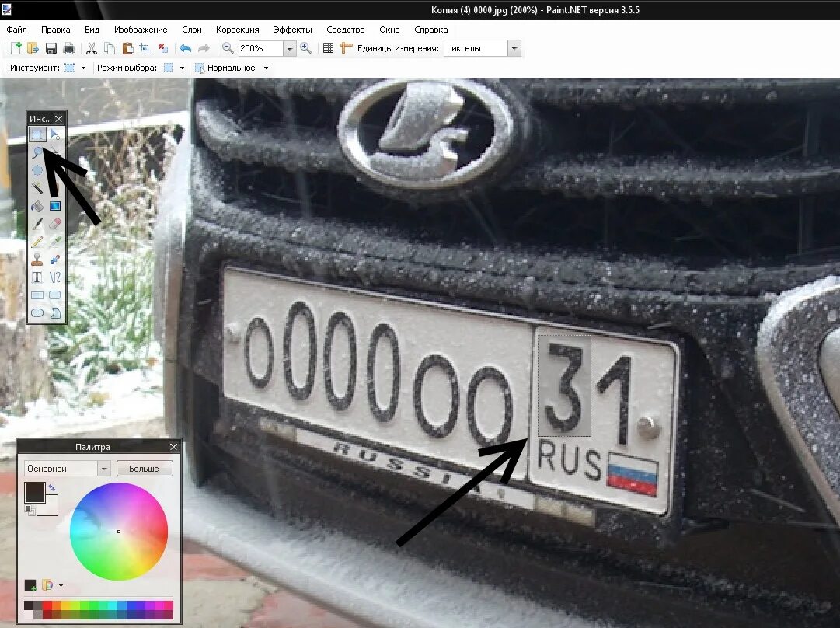The image size is (840, 628).
Task: Choose the Text tool
Action: [37, 277]
